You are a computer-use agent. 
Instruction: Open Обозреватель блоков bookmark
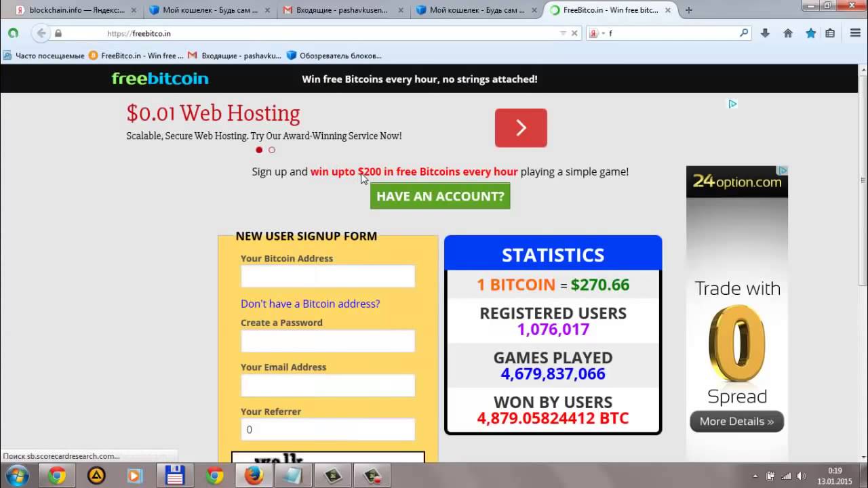(x=334, y=56)
